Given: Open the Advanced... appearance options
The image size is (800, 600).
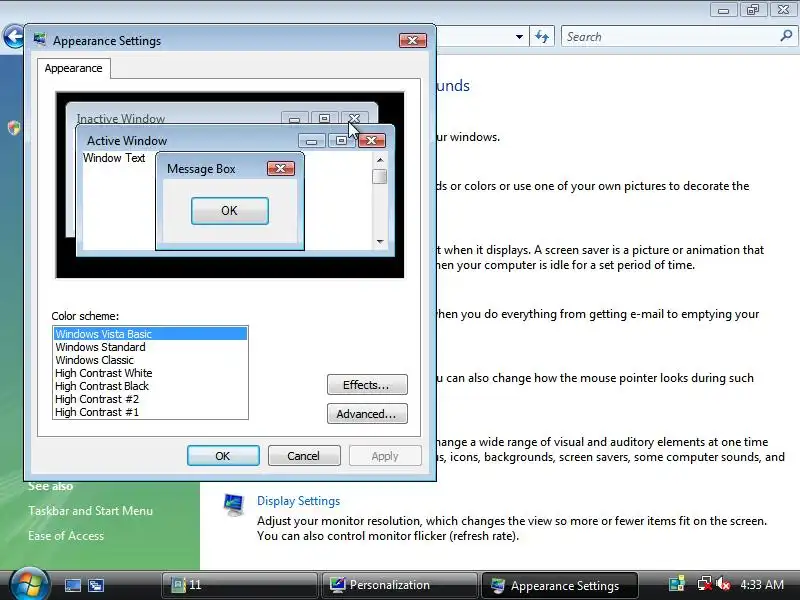Looking at the screenshot, I should click(367, 414).
